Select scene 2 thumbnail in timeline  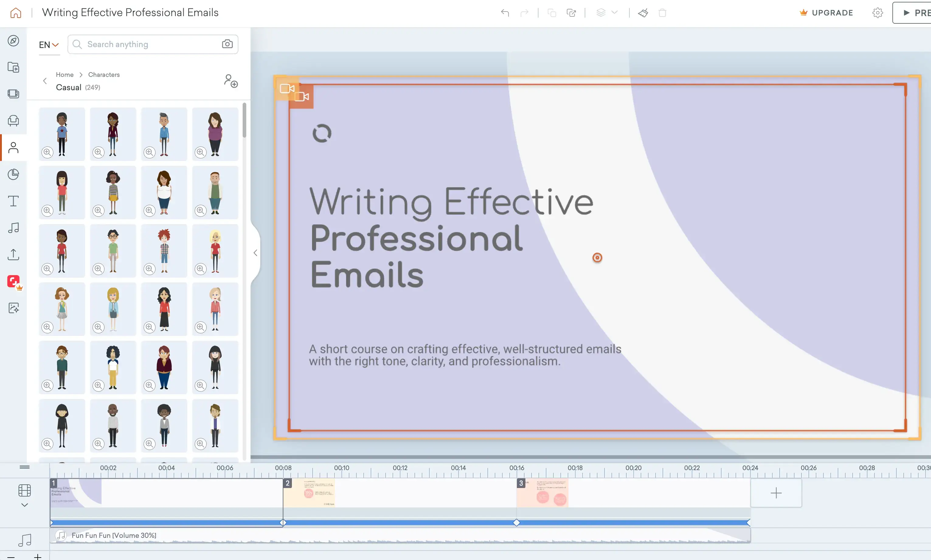click(309, 493)
